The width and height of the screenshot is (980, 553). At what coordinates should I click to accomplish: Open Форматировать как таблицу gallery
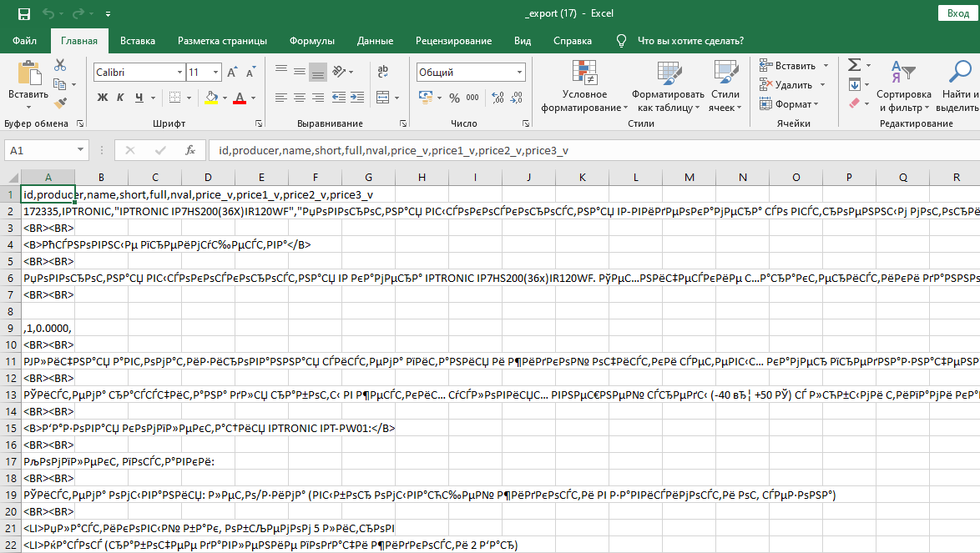point(668,87)
